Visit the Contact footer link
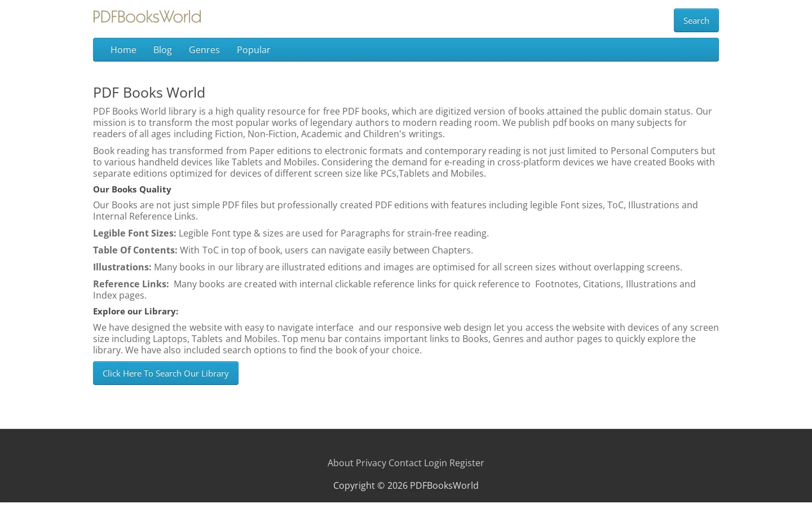The image size is (812, 508). coord(405,463)
